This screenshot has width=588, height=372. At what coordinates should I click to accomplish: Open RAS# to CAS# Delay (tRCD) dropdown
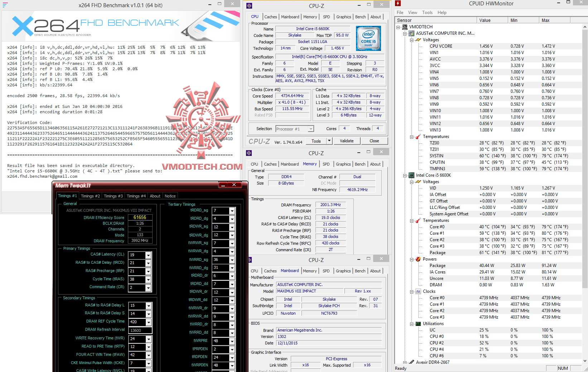click(148, 263)
